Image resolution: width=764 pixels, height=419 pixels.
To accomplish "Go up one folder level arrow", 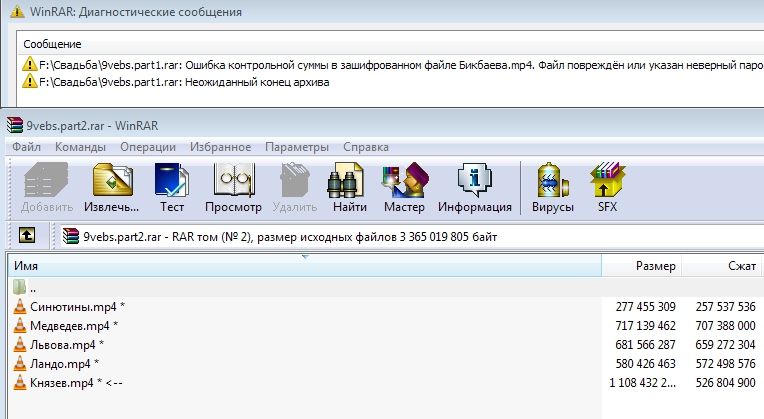I will coord(27,235).
